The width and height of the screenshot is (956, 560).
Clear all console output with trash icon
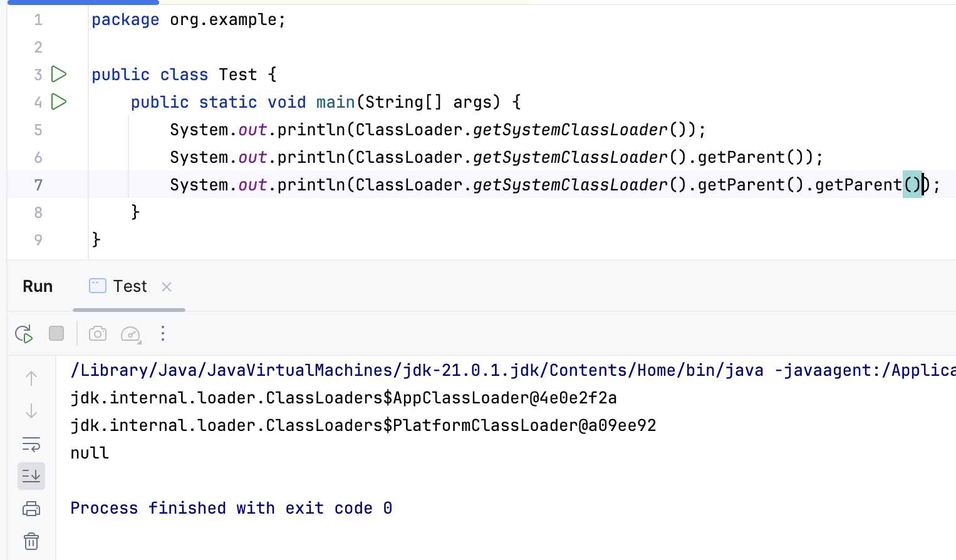[x=31, y=541]
